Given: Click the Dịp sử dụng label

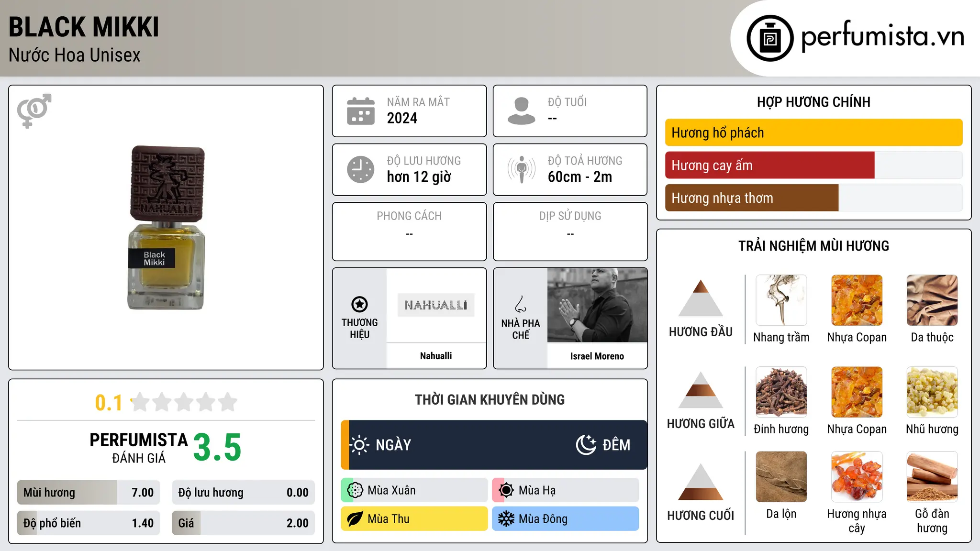Looking at the screenshot, I should pos(570,216).
